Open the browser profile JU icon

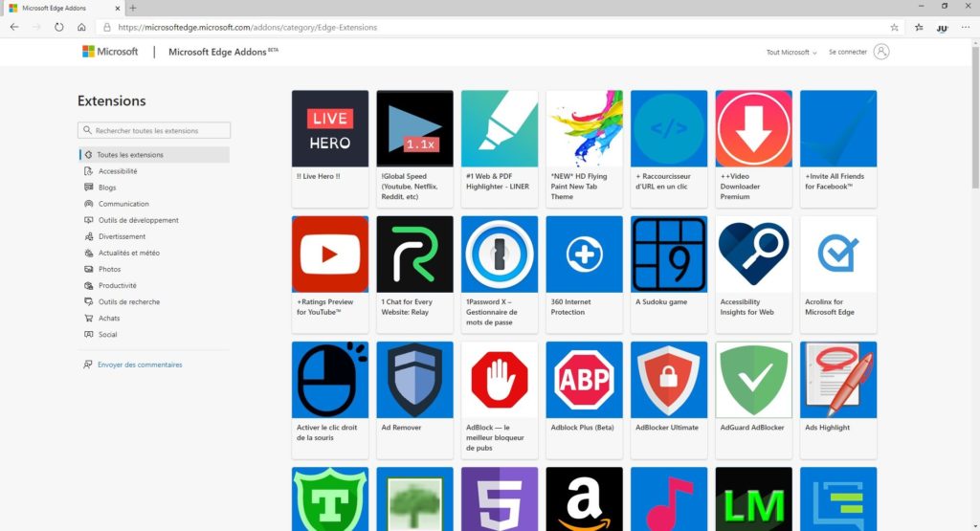[942, 28]
